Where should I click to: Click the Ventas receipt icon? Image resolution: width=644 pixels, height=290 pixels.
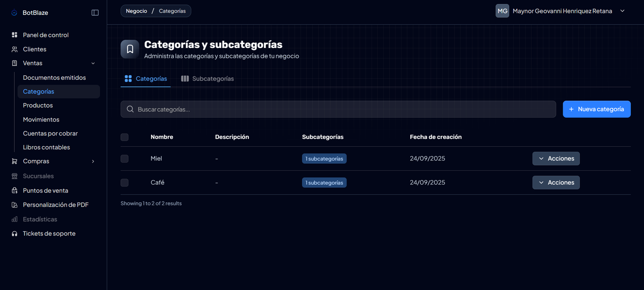click(14, 63)
